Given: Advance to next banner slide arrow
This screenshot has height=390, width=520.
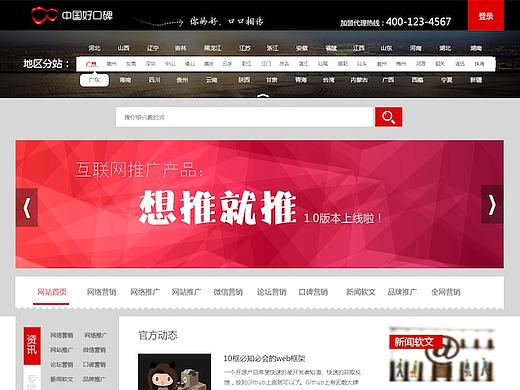Looking at the screenshot, I should pyautogui.click(x=492, y=205).
